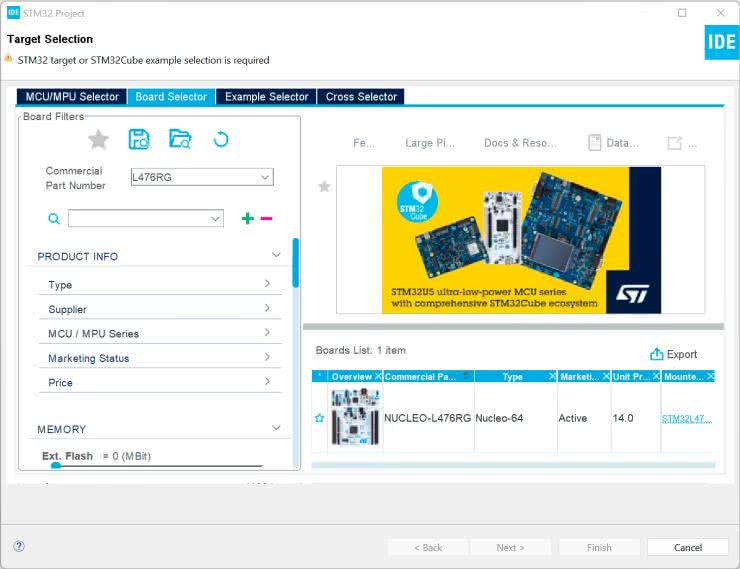Click the green plus add filter icon

coord(247,218)
